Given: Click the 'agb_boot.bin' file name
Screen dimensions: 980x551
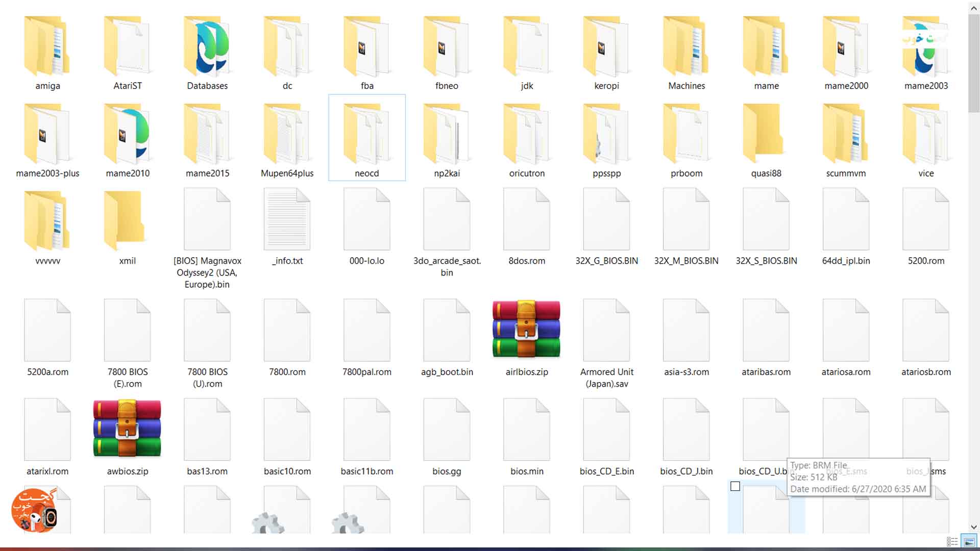Looking at the screenshot, I should [447, 372].
